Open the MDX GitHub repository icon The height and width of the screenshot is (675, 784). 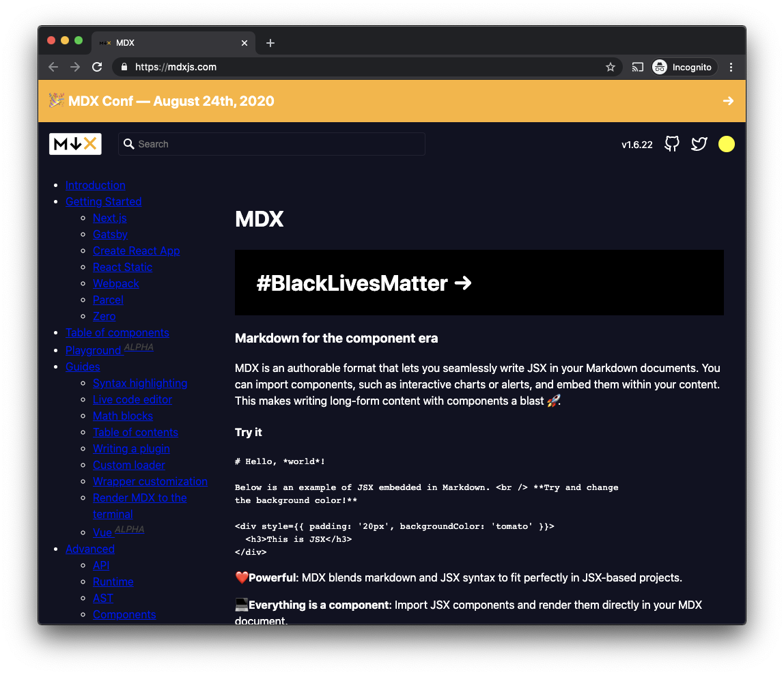[671, 144]
